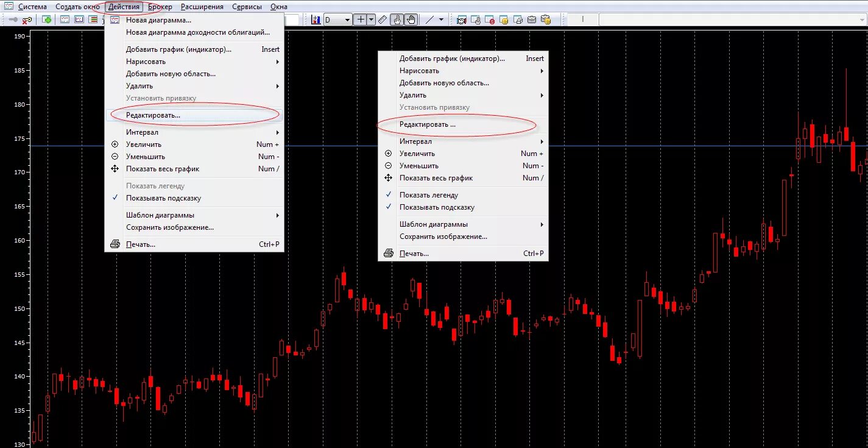This screenshot has height=448, width=868.
Task: Click the 175 price axis label
Action: coord(18,138)
